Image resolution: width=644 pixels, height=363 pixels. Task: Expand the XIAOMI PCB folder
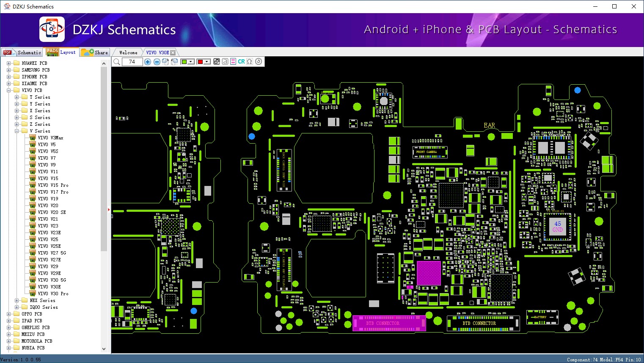point(8,83)
